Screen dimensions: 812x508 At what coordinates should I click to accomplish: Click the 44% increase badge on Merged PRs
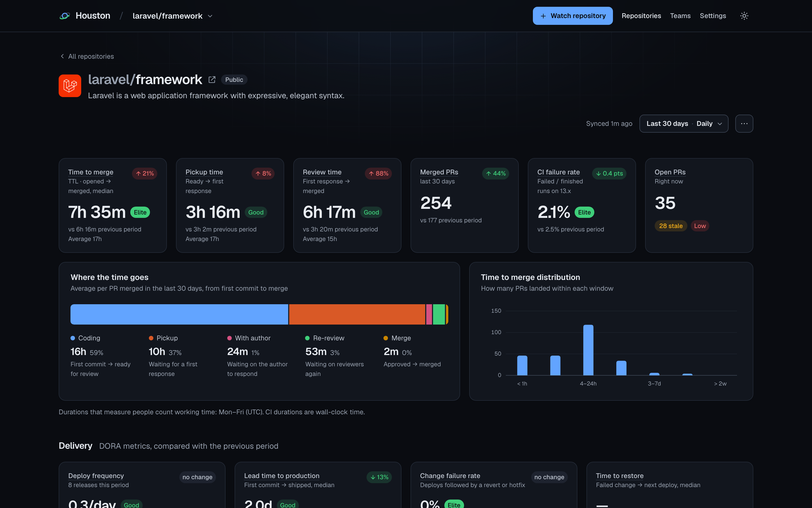pyautogui.click(x=496, y=173)
